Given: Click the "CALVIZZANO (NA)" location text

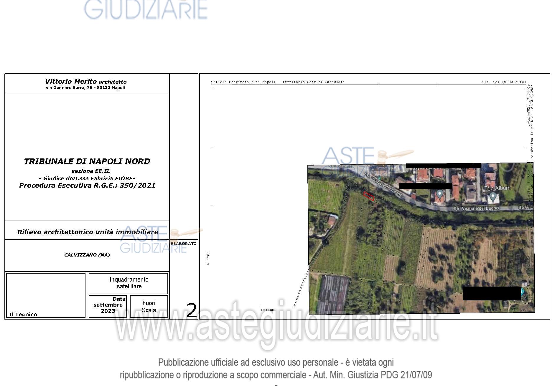Looking at the screenshot, I should [x=87, y=255].
